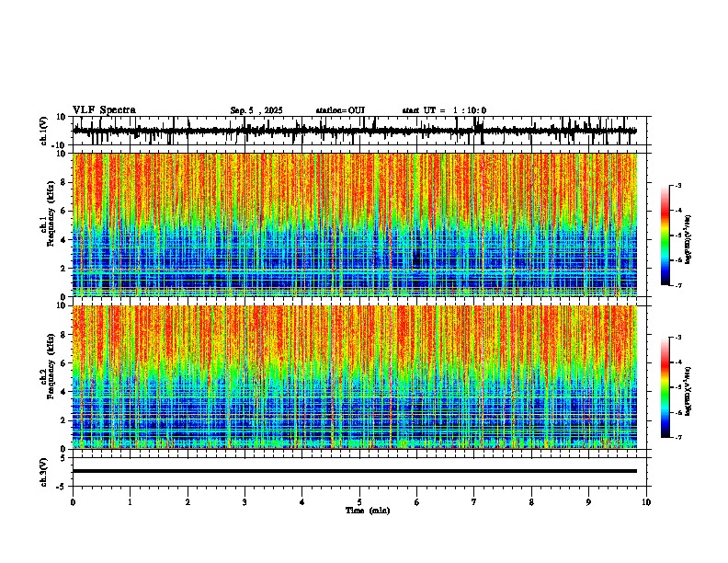Click the ch.1 spectrogram color bar

click(665, 236)
